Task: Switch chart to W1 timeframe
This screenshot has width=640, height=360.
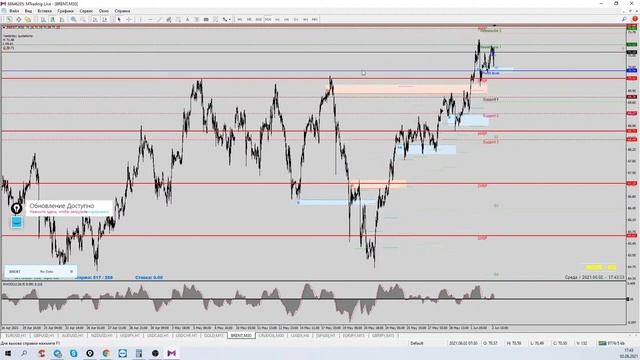Action: click(x=305, y=19)
